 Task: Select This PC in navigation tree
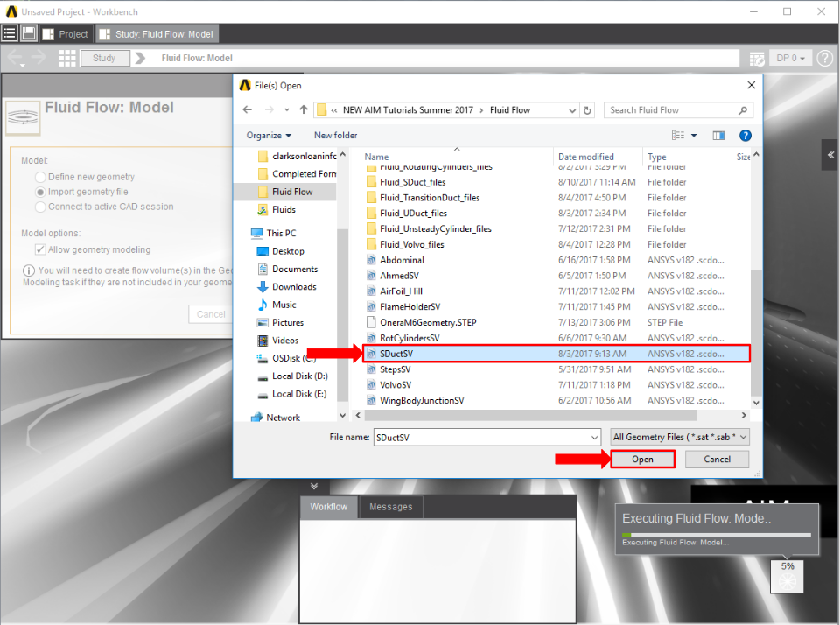pos(281,233)
